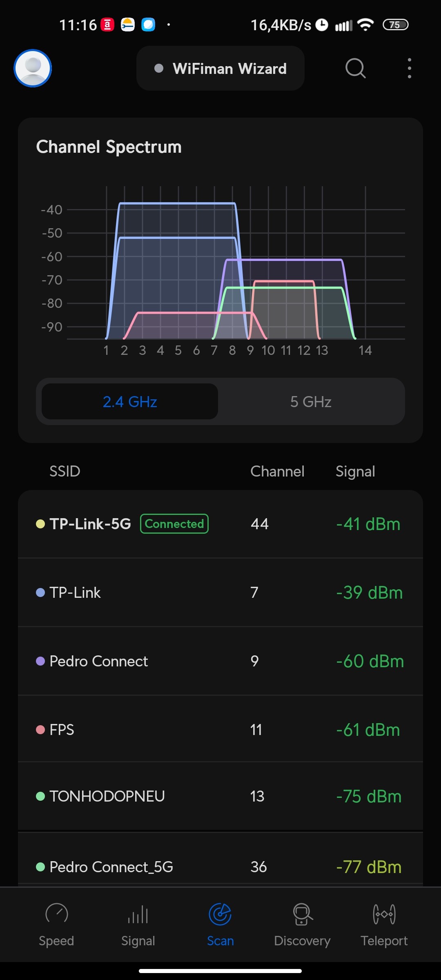
Task: Tap the FPS network row
Action: point(220,730)
